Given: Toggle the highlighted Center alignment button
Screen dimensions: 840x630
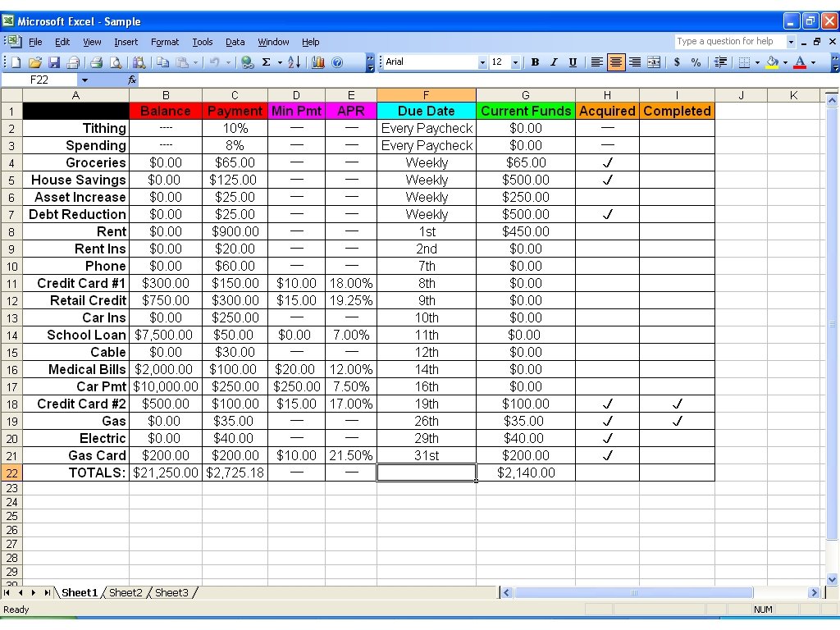Looking at the screenshot, I should pyautogui.click(x=615, y=62).
